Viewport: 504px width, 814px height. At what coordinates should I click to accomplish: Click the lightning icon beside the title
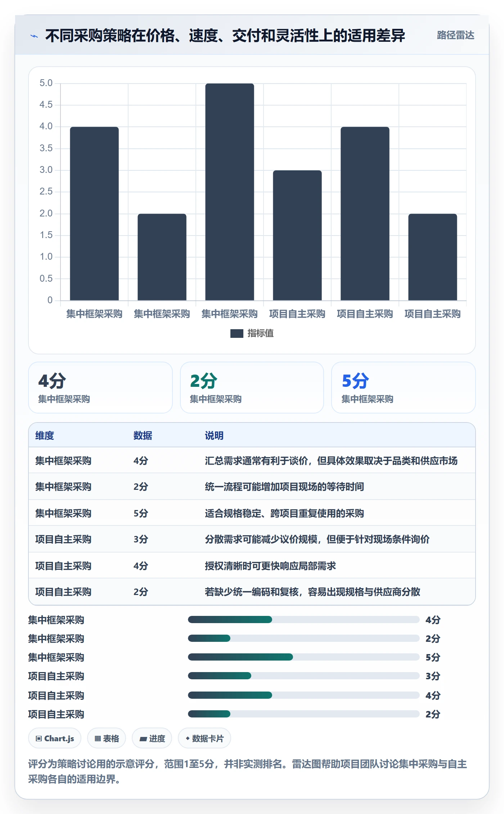pyautogui.click(x=34, y=36)
